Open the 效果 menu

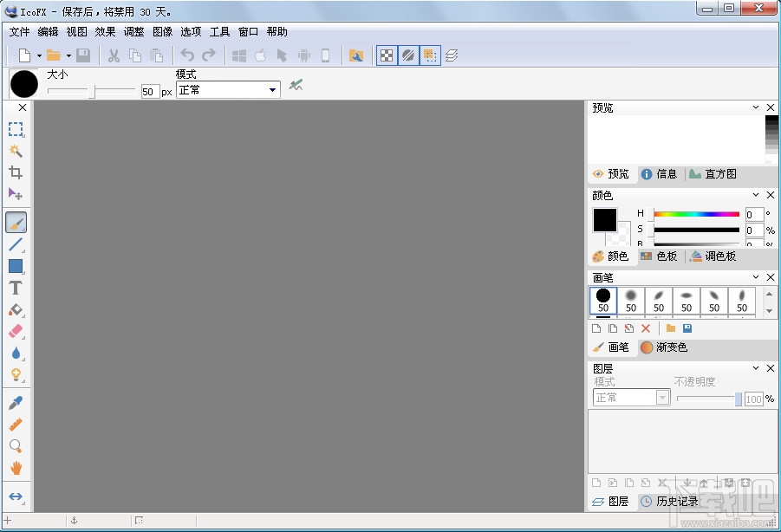pyautogui.click(x=105, y=32)
